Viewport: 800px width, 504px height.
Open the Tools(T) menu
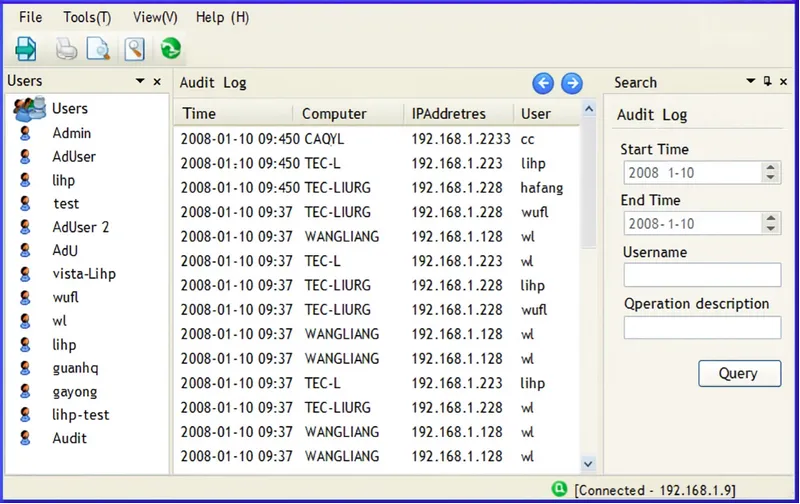(87, 17)
